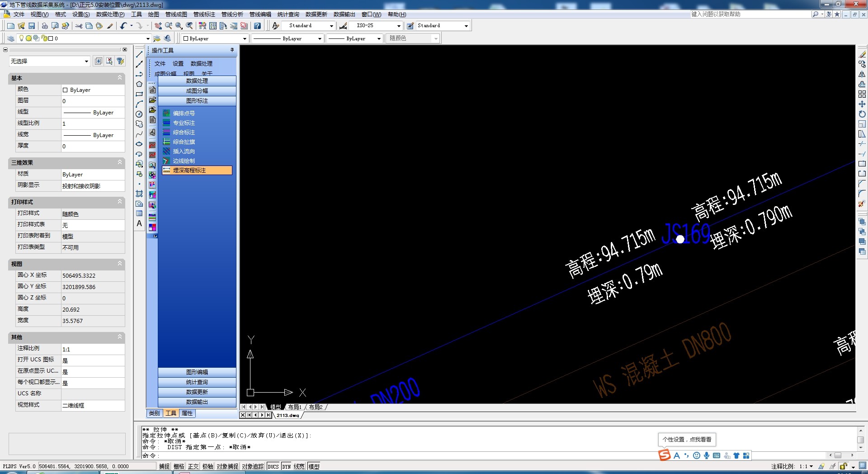The image size is (868, 474).
Task: Click the Save icon in the toolbar
Action: (x=32, y=26)
